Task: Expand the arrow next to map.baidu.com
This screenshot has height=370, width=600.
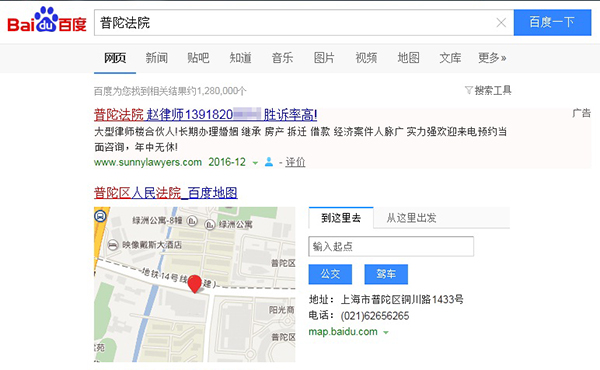Action: pyautogui.click(x=386, y=332)
